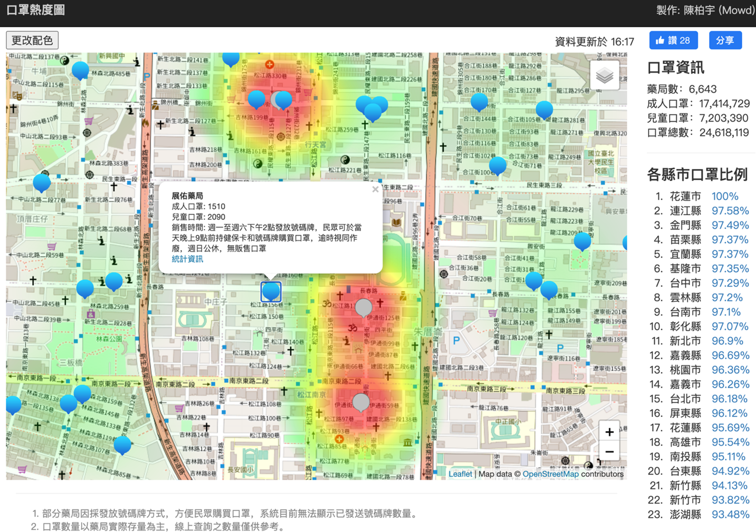Click the gray marker near 伊通街59巷
The image size is (756, 532).
(361, 402)
